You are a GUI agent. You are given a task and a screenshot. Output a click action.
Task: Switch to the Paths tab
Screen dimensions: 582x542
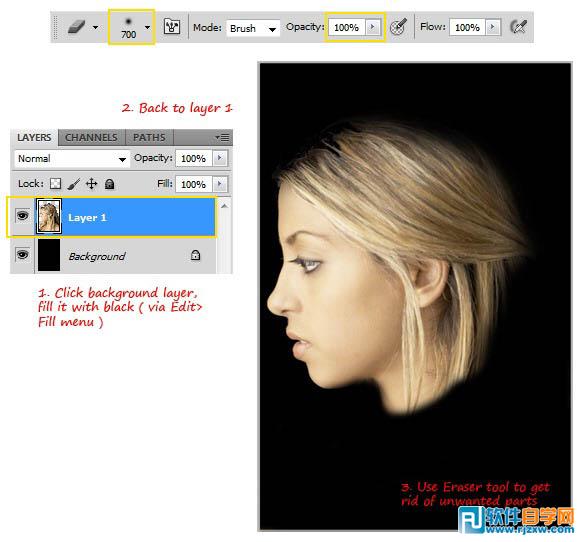[149, 137]
